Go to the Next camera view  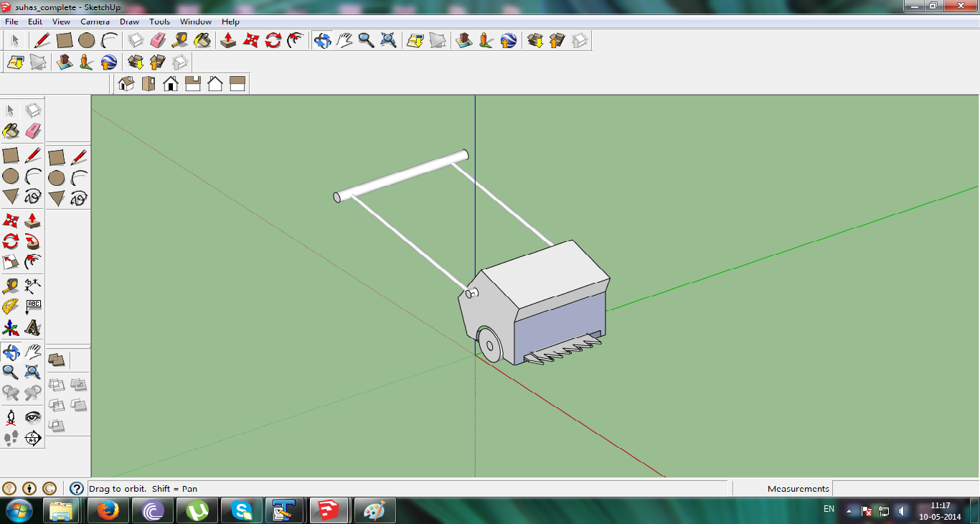pyautogui.click(x=32, y=393)
